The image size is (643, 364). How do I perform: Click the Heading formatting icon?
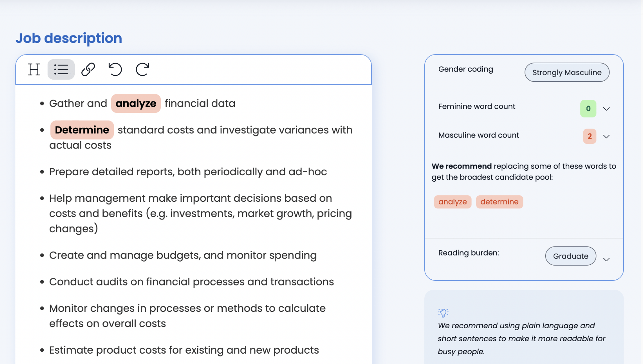34,69
